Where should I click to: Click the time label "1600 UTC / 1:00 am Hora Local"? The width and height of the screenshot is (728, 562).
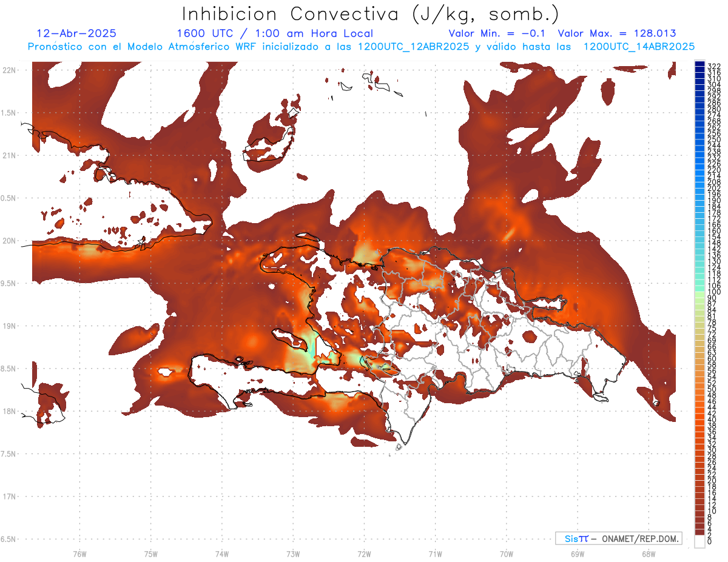coord(275,34)
